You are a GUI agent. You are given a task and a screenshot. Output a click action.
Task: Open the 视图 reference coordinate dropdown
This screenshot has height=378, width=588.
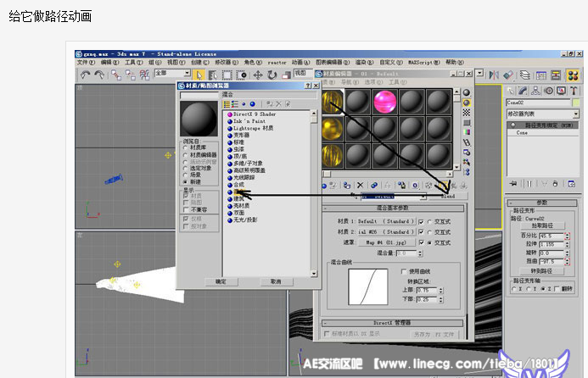tap(303, 73)
